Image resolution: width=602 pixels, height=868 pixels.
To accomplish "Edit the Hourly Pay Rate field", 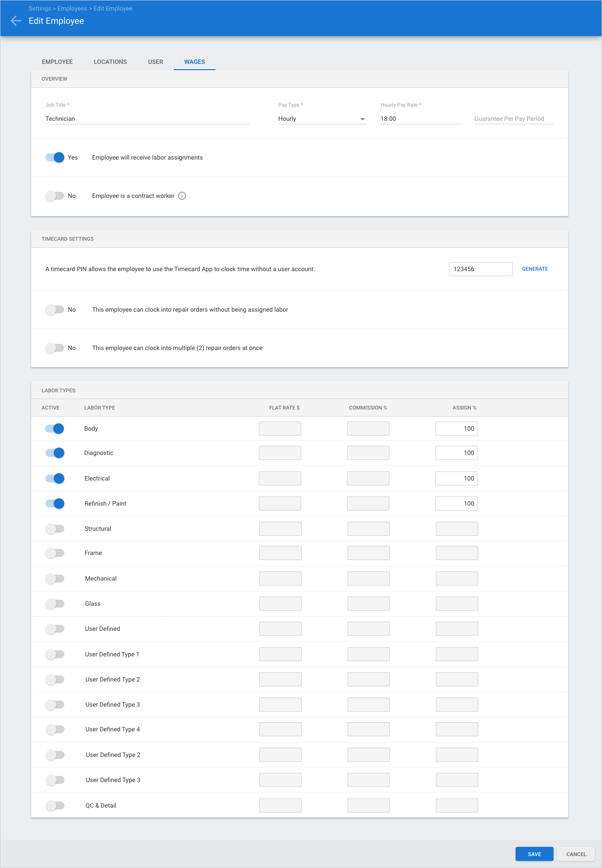I will [420, 119].
